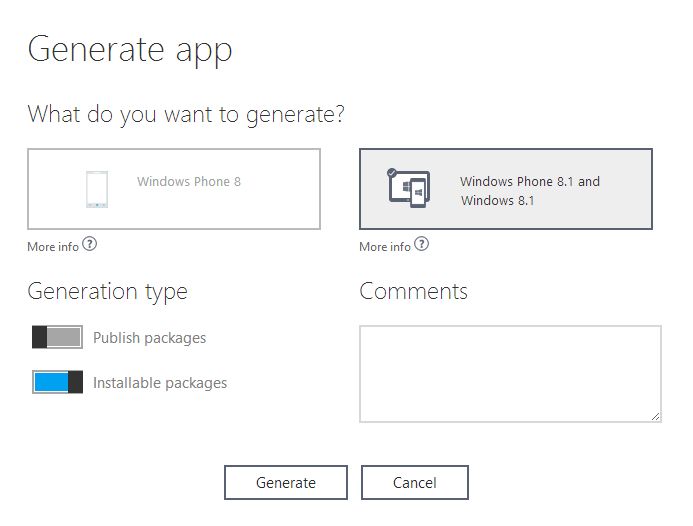Image resolution: width=693 pixels, height=526 pixels.
Task: Click the Comments box resize grip
Action: pos(655,416)
